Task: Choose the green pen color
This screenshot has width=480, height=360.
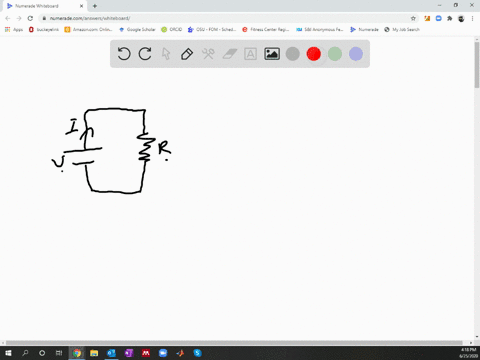Action: pyautogui.click(x=335, y=54)
